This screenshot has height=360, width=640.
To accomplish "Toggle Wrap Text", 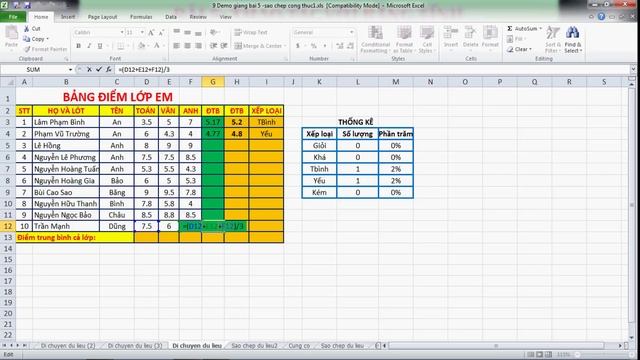I will coord(251,32).
